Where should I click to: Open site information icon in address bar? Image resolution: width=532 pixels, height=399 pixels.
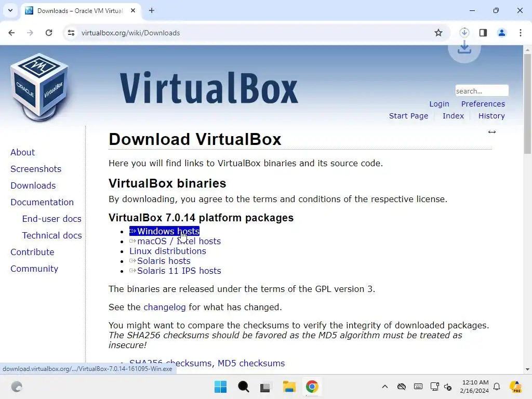[71, 33]
